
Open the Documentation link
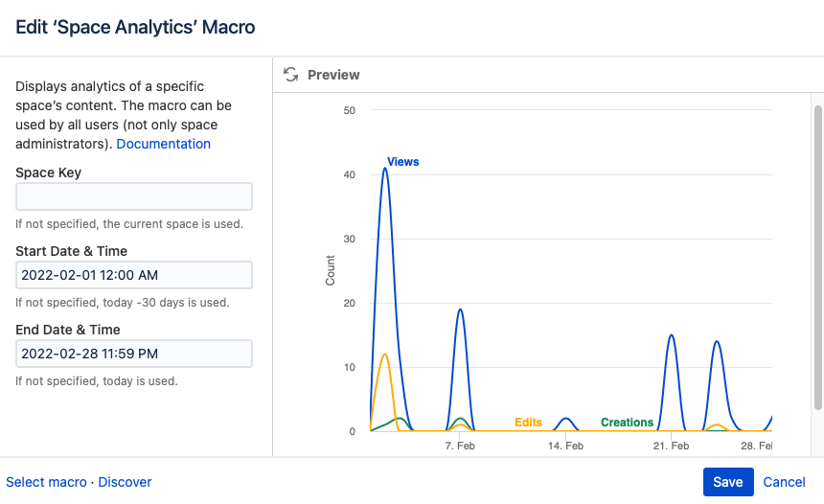coord(163,144)
